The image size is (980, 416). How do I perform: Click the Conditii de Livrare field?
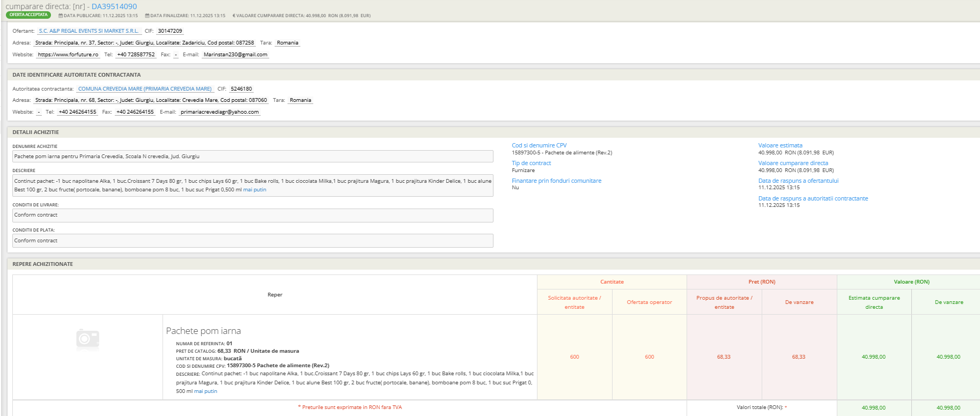(x=253, y=215)
